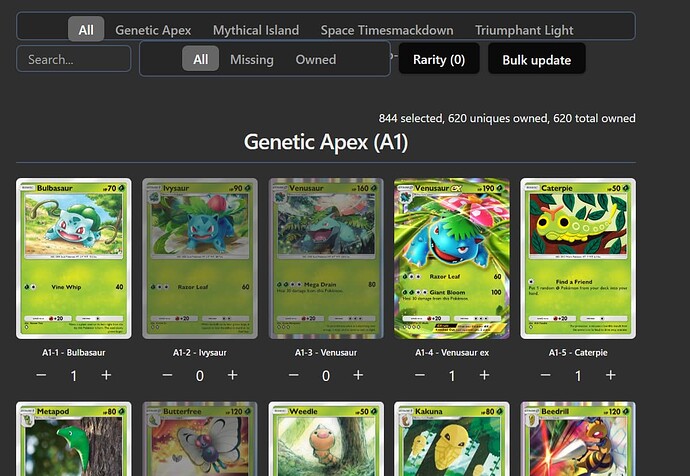The width and height of the screenshot is (690, 476).
Task: Click the A1-4 - Venusaur ex label
Action: [x=452, y=352]
